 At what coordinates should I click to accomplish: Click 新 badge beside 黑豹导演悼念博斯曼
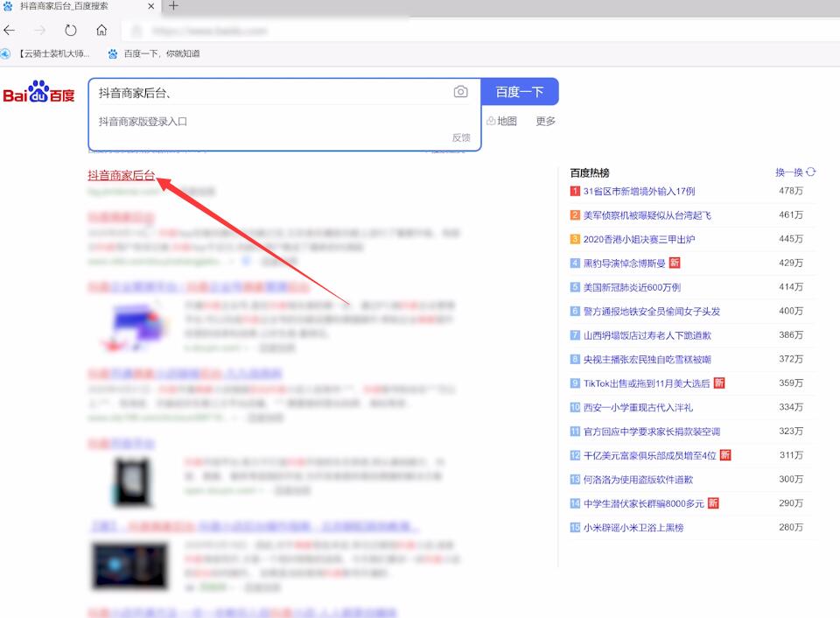[x=675, y=263]
